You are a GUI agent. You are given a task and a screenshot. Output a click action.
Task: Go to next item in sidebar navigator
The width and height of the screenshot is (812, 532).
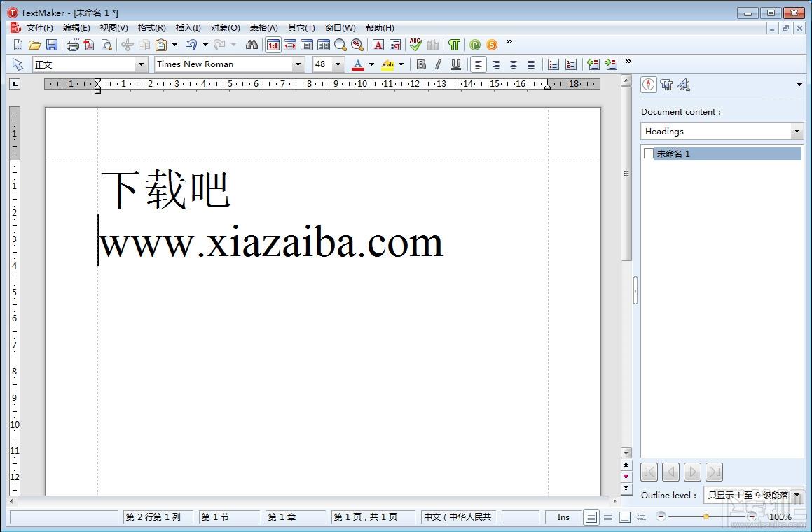(x=692, y=472)
